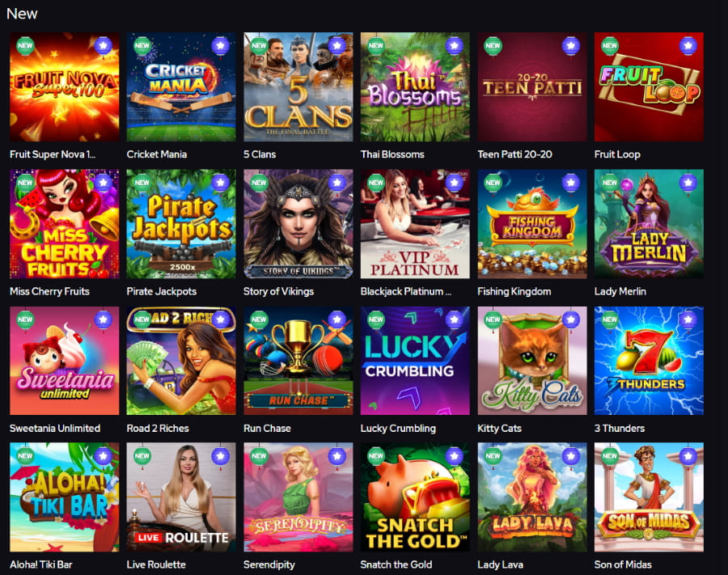The width and height of the screenshot is (728, 575).
Task: Click the Blackjack Platinum title link
Action: tap(406, 291)
